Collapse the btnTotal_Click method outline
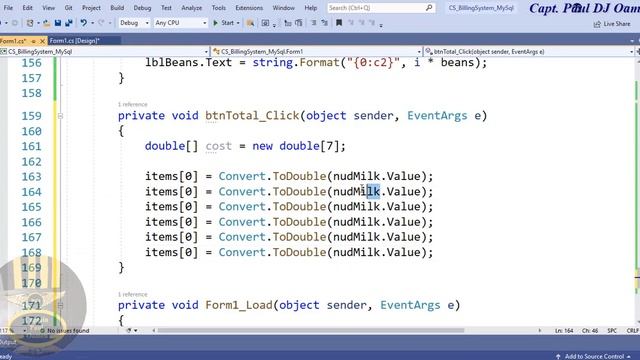640x360 pixels. pyautogui.click(x=60, y=116)
